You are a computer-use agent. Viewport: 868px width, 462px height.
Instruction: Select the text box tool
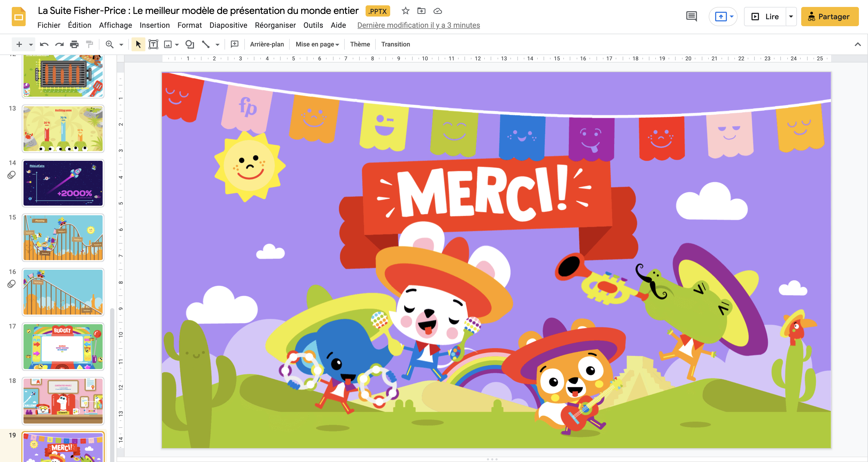[153, 44]
